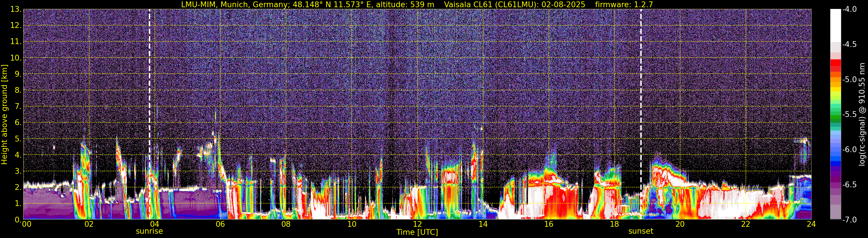Click the height axis label "0."
Image resolution: width=868 pixels, height=238 pixels.
[x=18, y=220]
